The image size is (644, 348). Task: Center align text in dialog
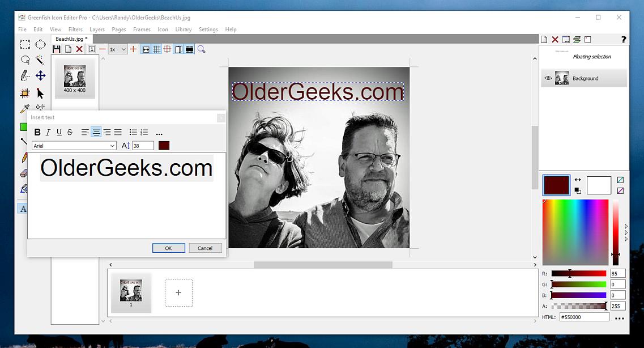[96, 132]
